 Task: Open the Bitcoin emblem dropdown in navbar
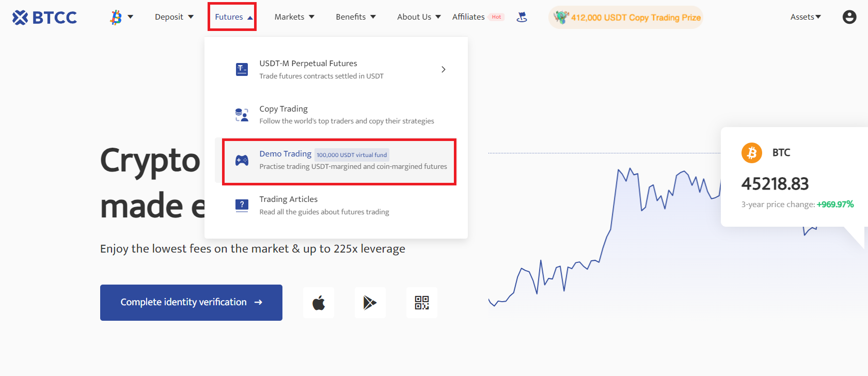[121, 17]
